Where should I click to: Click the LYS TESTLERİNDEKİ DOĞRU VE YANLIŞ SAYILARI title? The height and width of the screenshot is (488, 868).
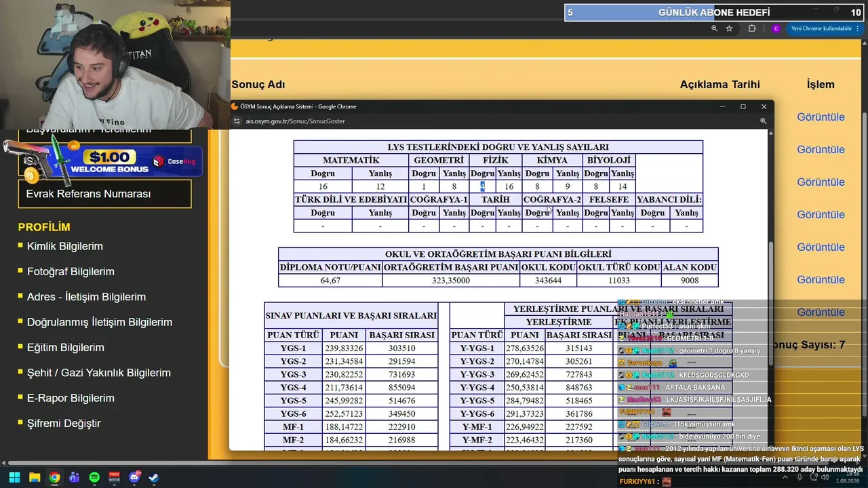click(x=498, y=147)
